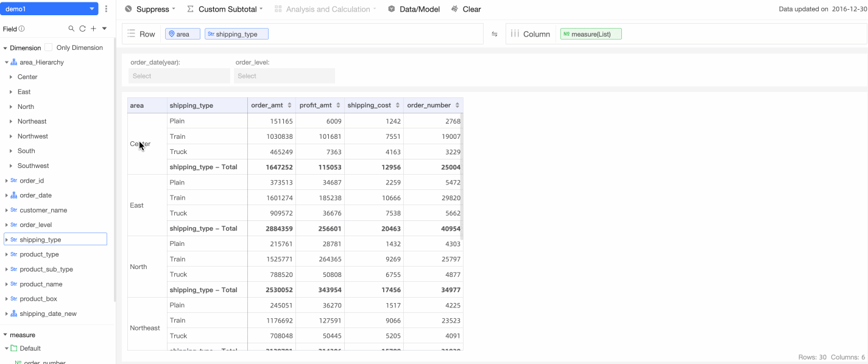Screen dimensions: 868x364
Task: Enable the Only Dimension checkbox
Action: pyautogui.click(x=49, y=47)
